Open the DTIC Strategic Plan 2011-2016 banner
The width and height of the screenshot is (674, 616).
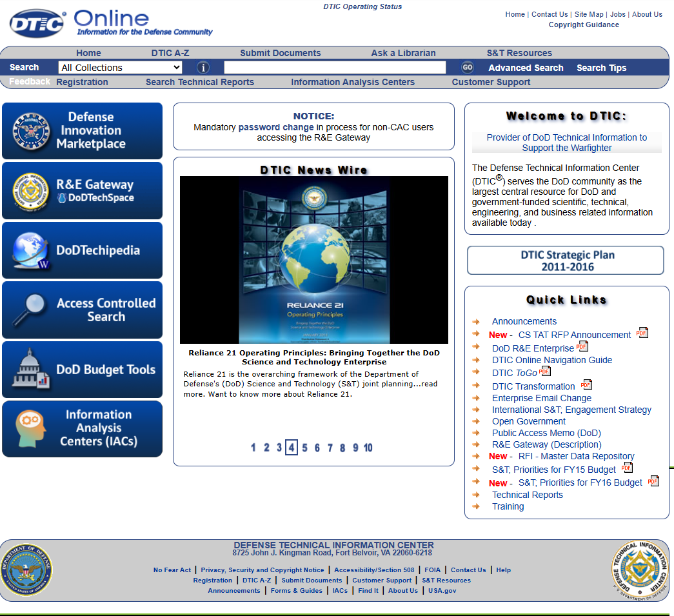[x=566, y=261]
